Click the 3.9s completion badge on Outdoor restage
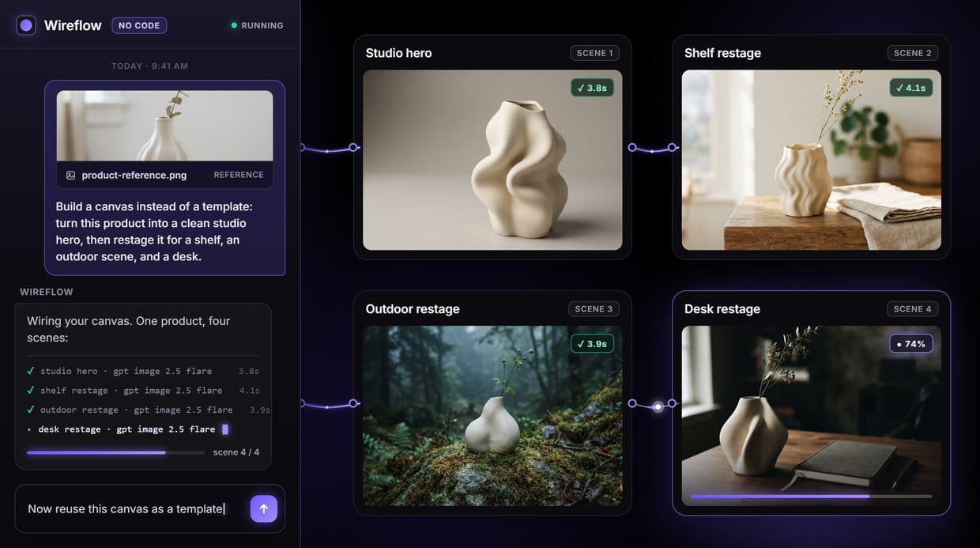This screenshot has height=548, width=980. click(x=592, y=344)
